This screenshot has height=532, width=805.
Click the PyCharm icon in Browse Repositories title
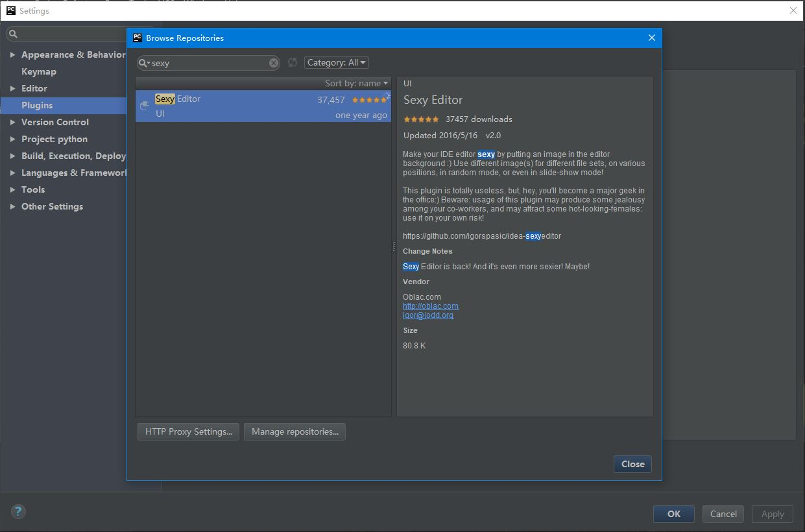tap(138, 38)
